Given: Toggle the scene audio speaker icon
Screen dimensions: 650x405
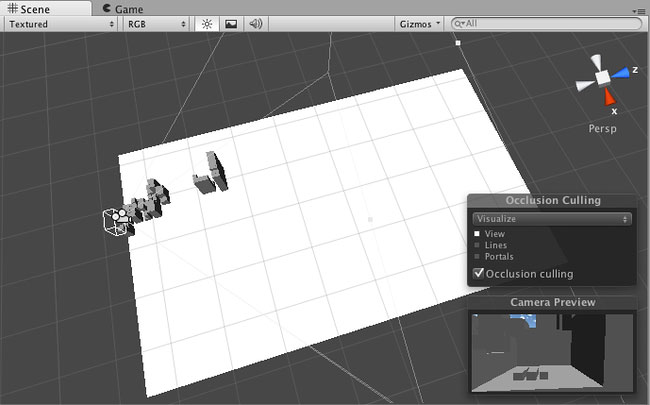Looking at the screenshot, I should tap(256, 24).
